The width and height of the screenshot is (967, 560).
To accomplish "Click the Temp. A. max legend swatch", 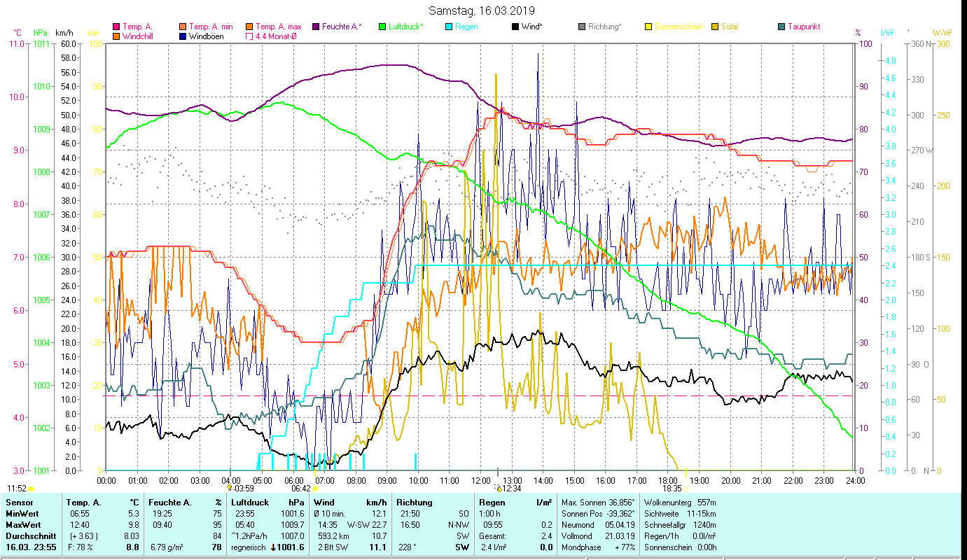I will click(x=250, y=27).
